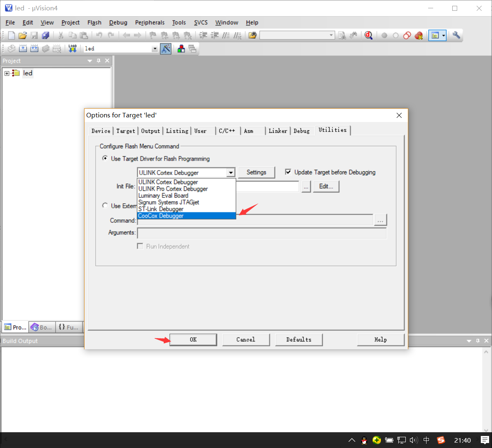
Task: Expand the led project tree node
Action: (7, 73)
